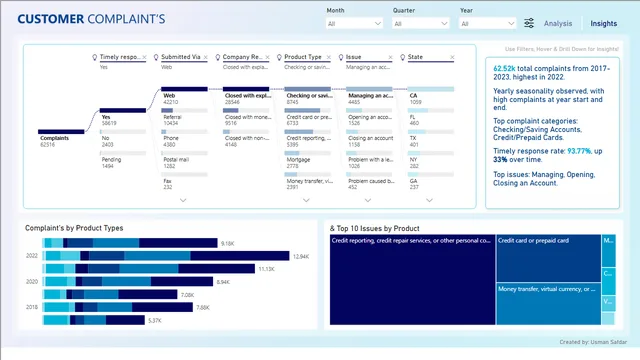
Task: Remove the Issue level
Action: pyautogui.click(x=390, y=58)
